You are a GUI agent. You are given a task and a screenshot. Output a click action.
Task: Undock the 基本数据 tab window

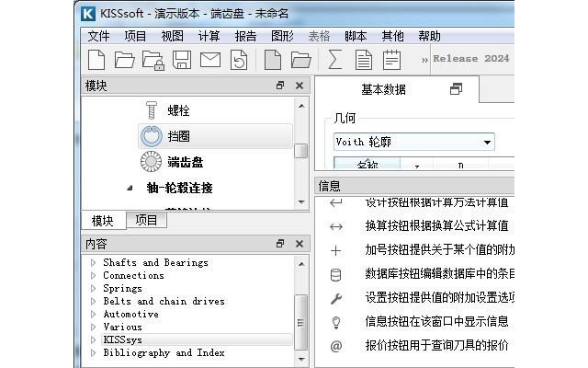[x=456, y=89]
